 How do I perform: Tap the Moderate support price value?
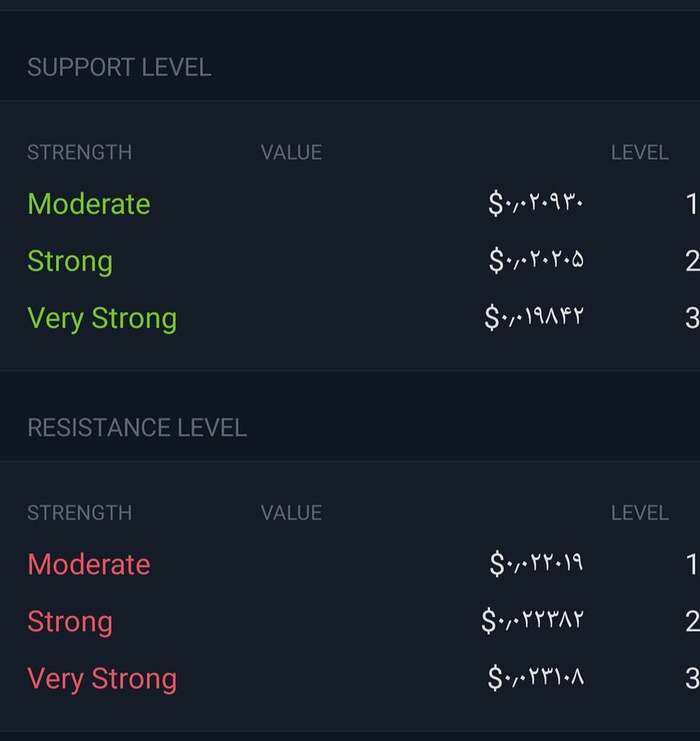[x=536, y=203]
